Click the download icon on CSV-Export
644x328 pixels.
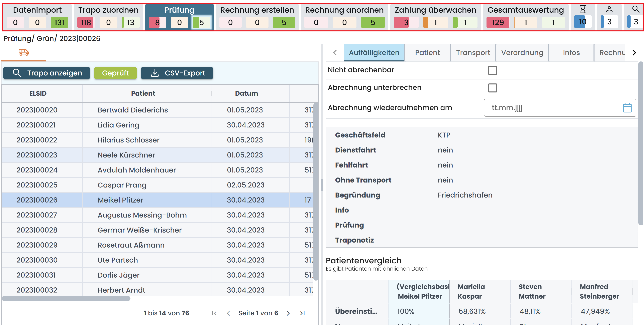click(x=155, y=73)
